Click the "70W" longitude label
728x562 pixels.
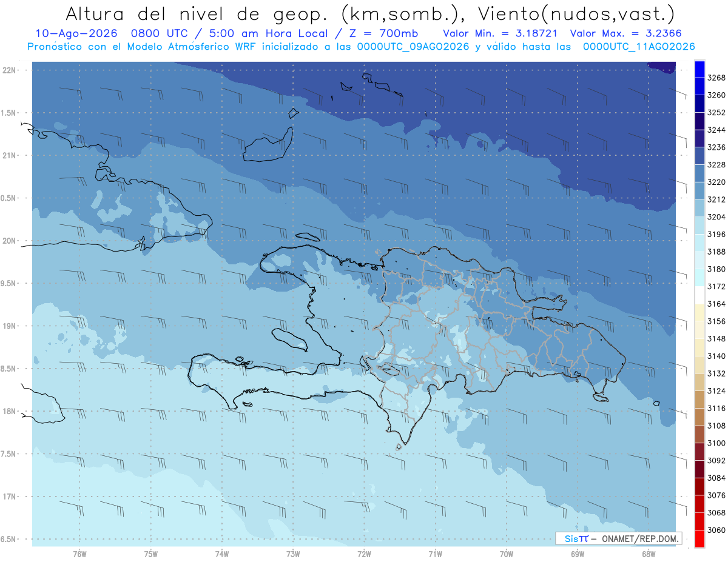pyautogui.click(x=507, y=553)
